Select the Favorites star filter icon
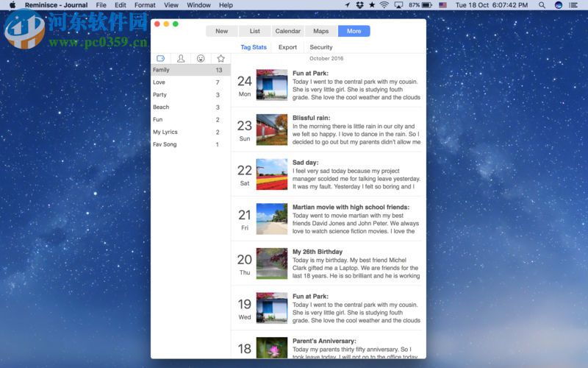Viewport: 588px width, 368px height. click(221, 58)
